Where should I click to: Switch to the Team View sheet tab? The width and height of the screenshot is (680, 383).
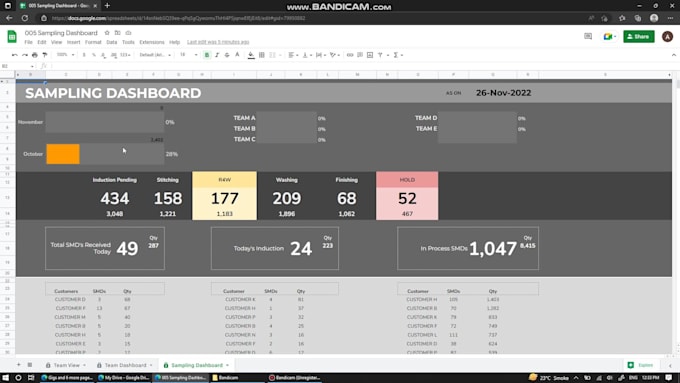(66, 365)
